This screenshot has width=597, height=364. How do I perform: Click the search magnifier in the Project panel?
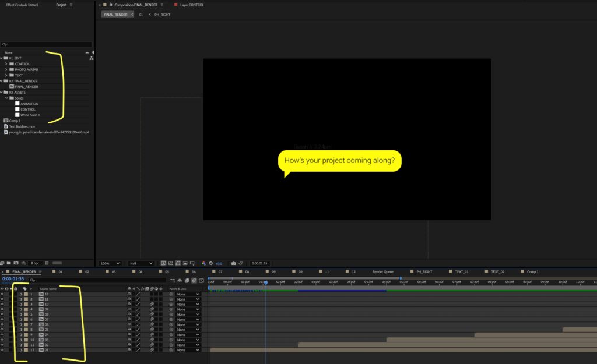click(x=5, y=44)
